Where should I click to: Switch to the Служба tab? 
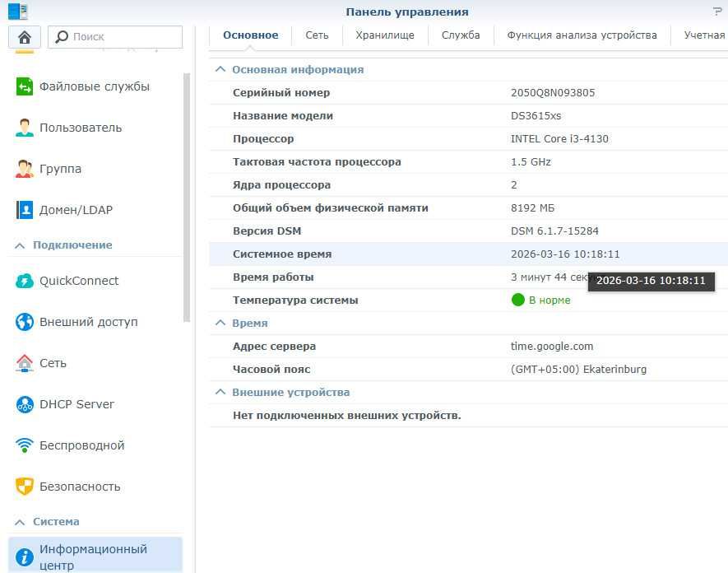[x=461, y=35]
